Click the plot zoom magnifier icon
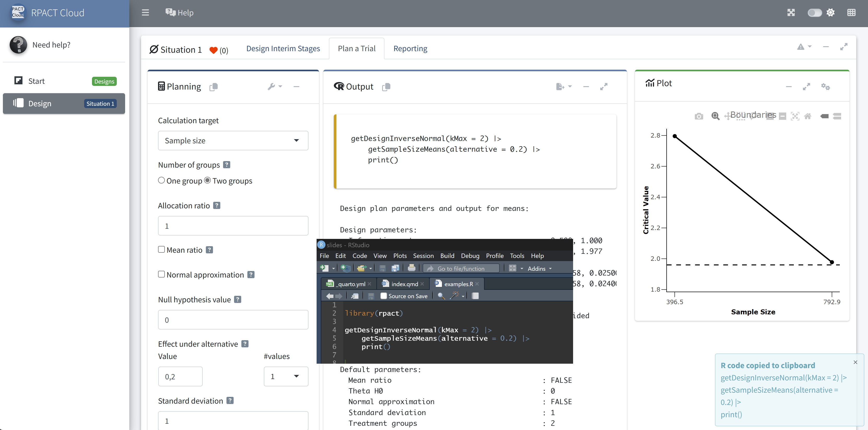This screenshot has height=430, width=868. point(715,116)
